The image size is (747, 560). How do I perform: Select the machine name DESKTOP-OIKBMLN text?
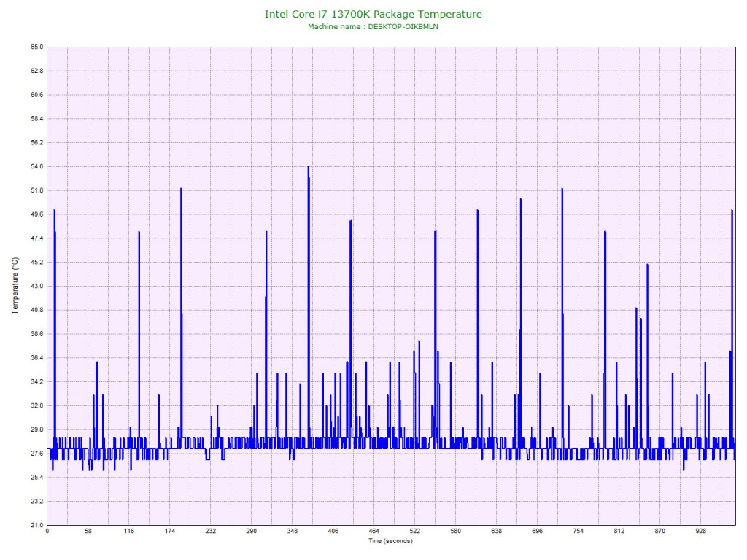click(373, 26)
